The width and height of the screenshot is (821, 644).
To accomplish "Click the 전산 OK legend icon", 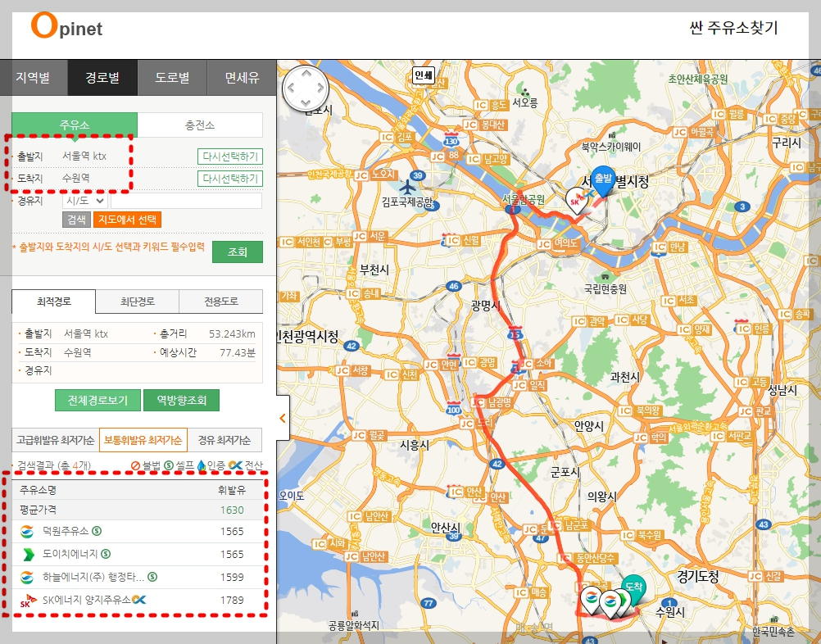I will coord(236,465).
